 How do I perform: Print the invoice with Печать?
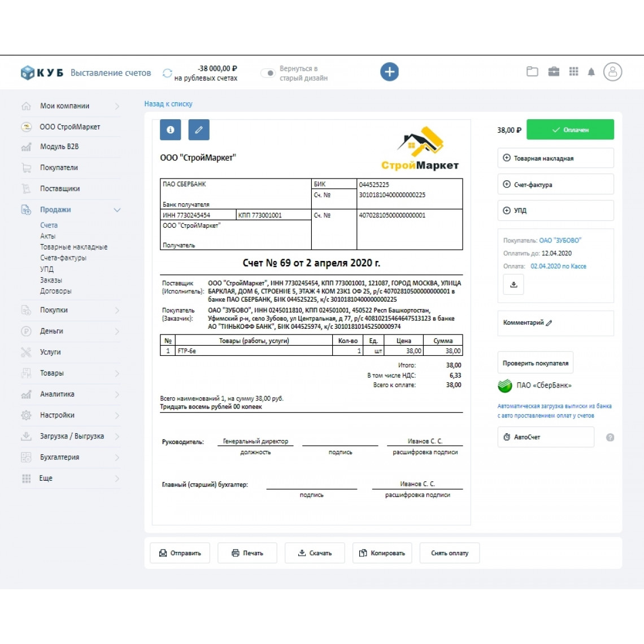pyautogui.click(x=247, y=553)
